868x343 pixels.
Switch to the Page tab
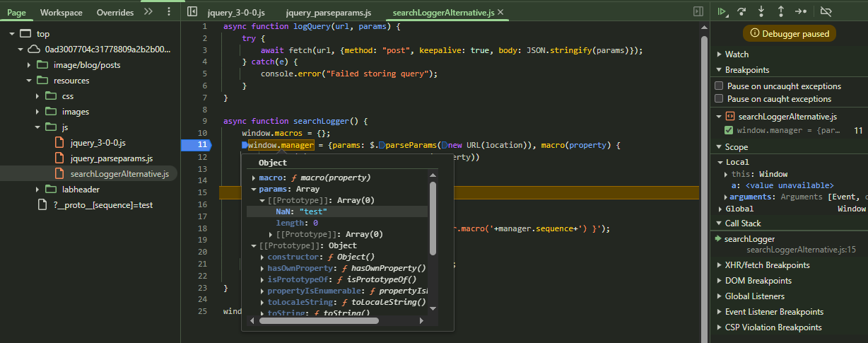pyautogui.click(x=16, y=13)
